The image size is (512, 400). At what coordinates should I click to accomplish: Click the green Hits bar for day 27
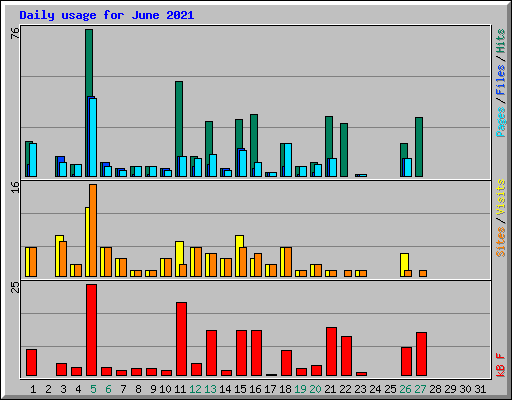419,147
